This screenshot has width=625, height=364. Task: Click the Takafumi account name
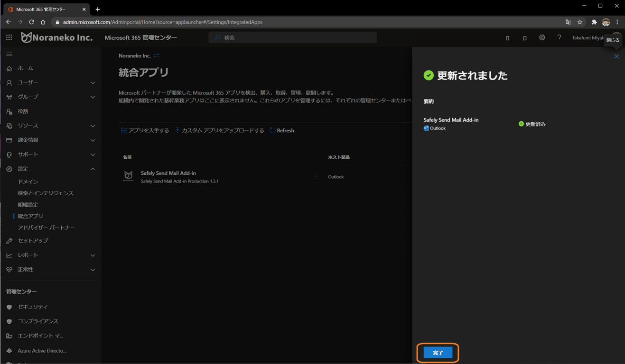pyautogui.click(x=588, y=38)
